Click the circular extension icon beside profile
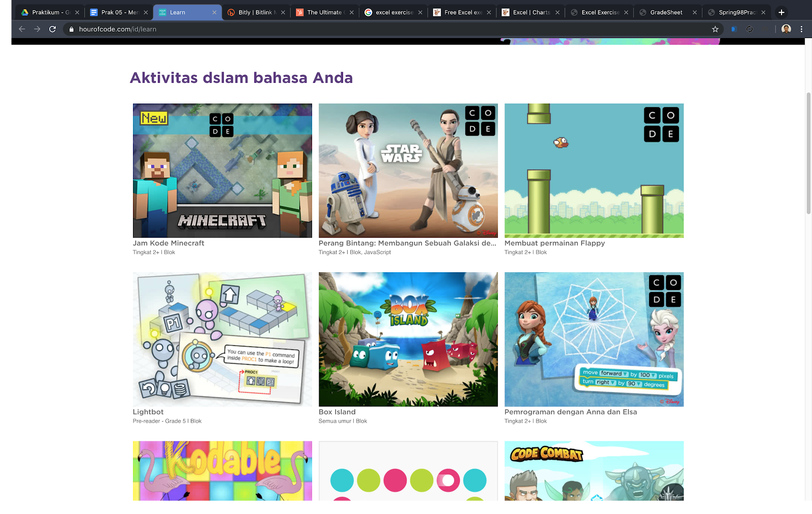This screenshot has width=812, height=514. pos(750,29)
